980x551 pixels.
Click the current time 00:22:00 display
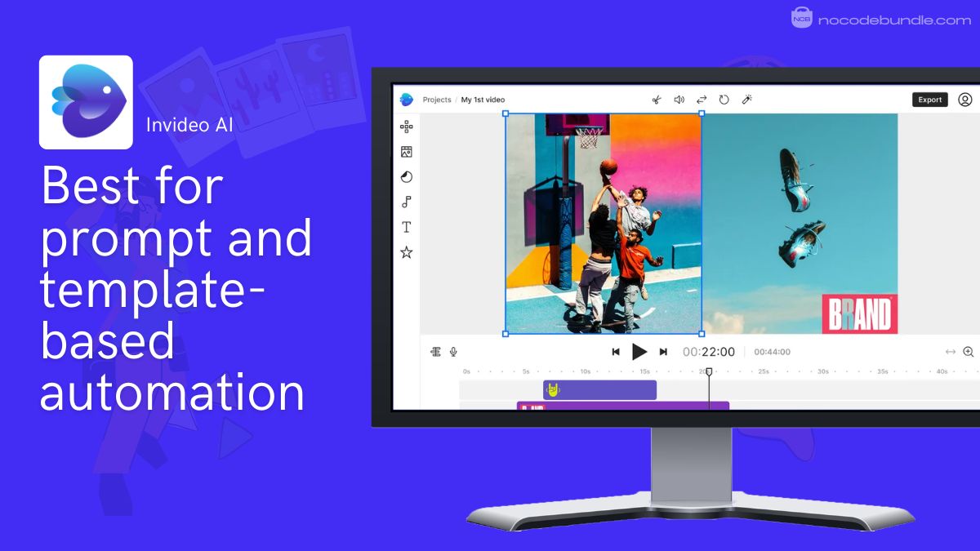(x=709, y=352)
